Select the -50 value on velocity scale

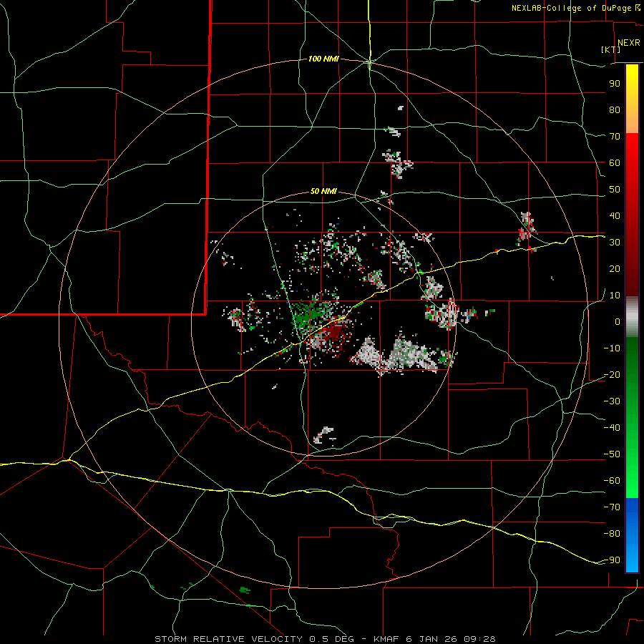612,454
